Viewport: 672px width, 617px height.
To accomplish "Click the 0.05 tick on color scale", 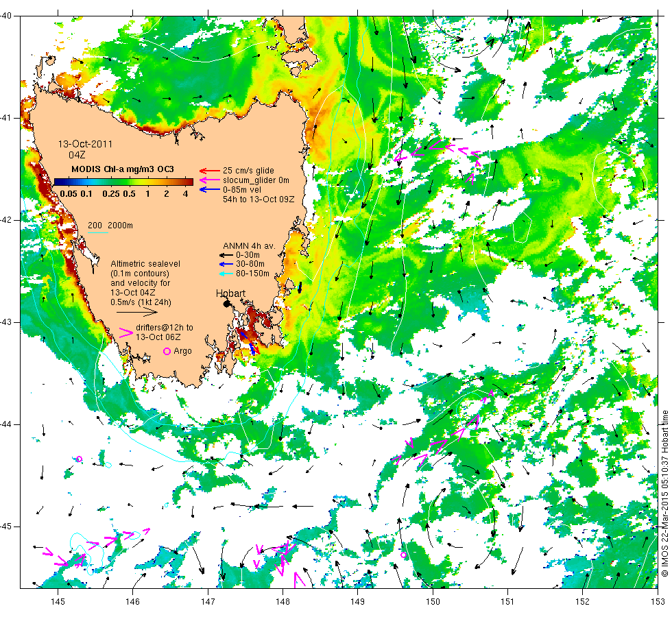I will click(69, 193).
